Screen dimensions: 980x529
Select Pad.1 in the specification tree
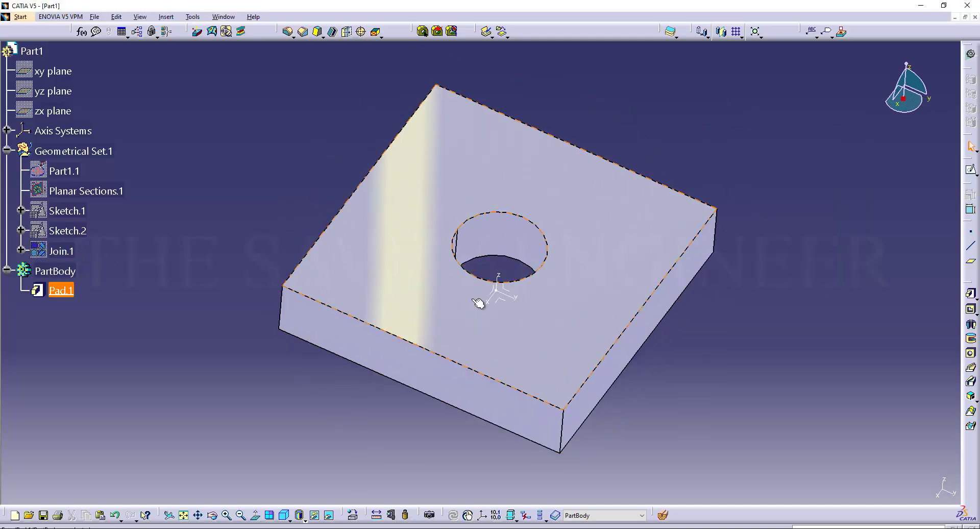pos(61,291)
